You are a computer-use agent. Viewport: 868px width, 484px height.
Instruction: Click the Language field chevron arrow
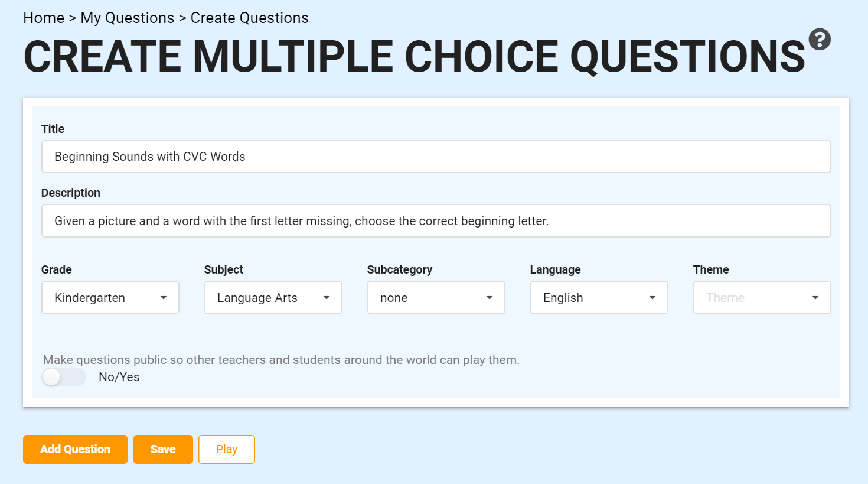click(652, 298)
